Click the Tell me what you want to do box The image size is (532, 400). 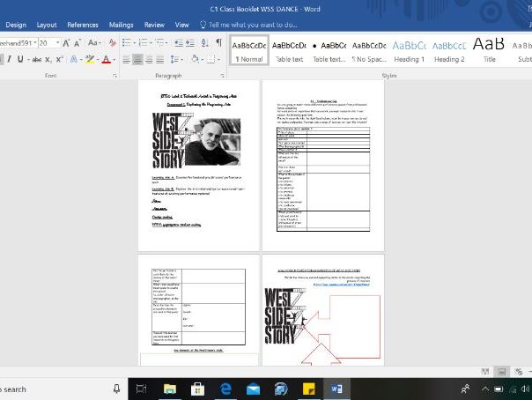(x=248, y=25)
